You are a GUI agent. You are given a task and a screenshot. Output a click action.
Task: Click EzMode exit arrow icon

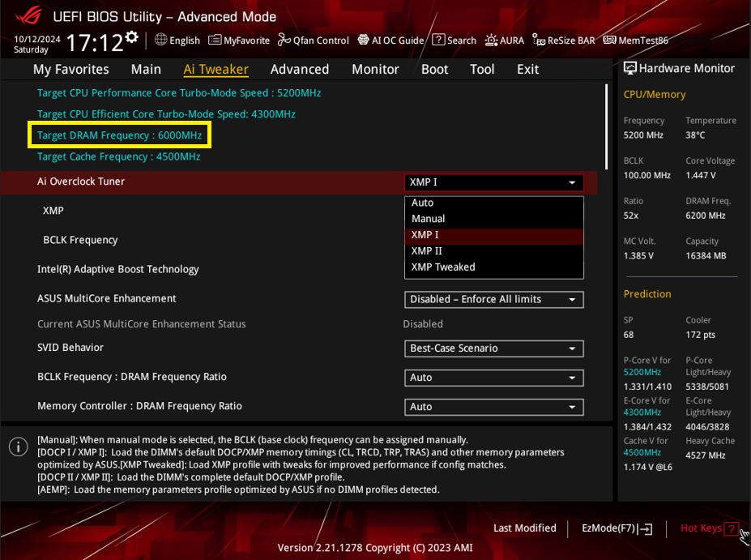point(645,529)
